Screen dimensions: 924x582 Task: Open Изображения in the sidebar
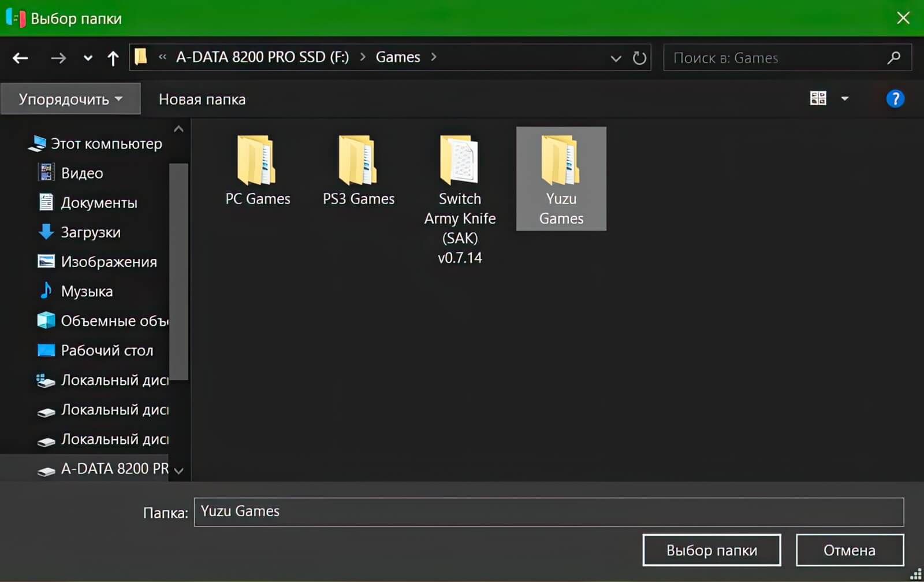coord(109,262)
